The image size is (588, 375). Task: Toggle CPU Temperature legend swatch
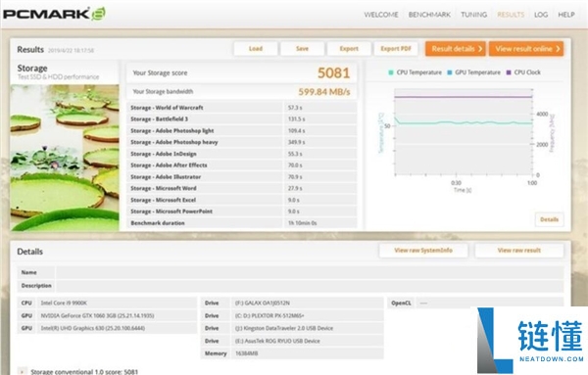coord(391,72)
